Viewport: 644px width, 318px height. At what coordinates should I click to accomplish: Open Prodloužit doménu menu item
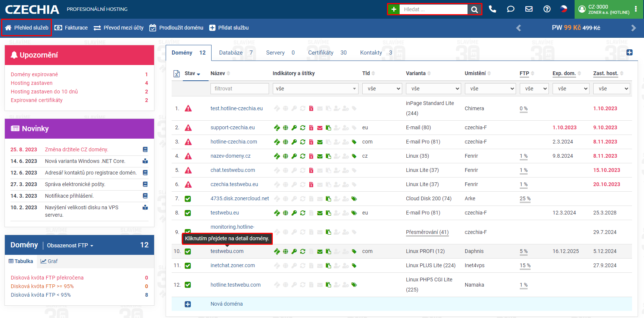pyautogui.click(x=176, y=28)
